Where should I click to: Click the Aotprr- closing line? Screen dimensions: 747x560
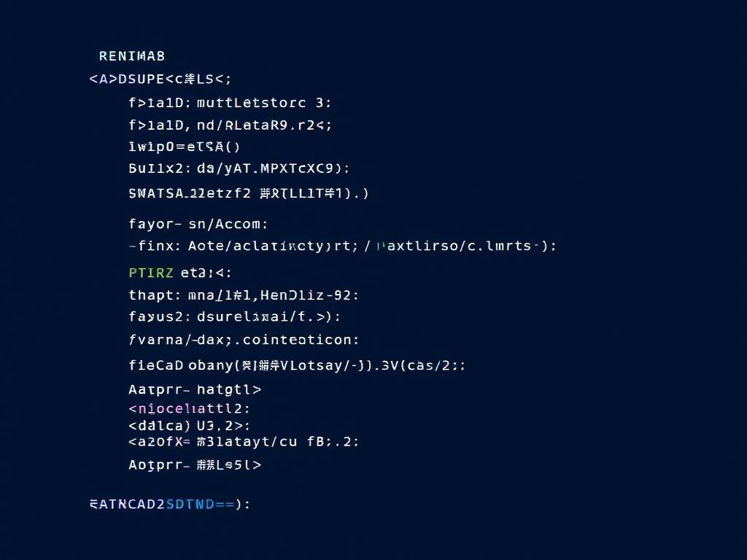pyautogui.click(x=195, y=464)
